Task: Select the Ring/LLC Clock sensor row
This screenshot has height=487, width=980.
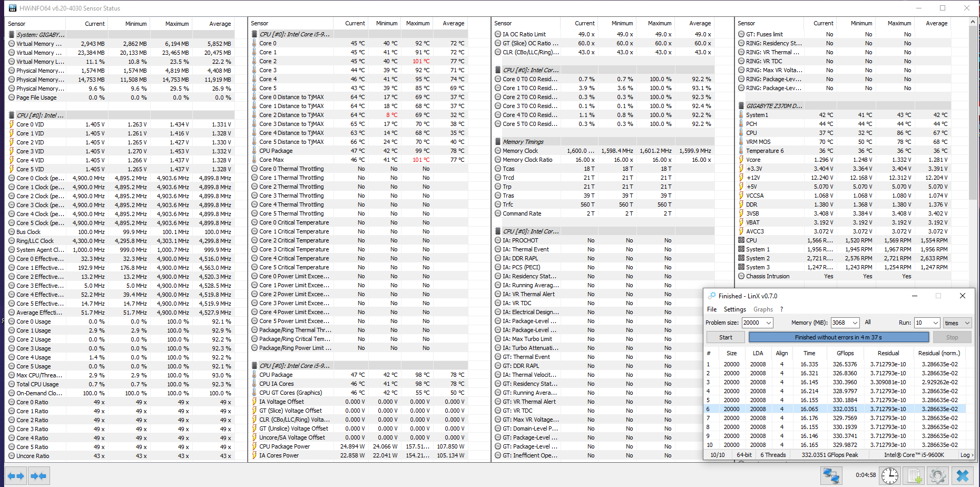Action: (x=120, y=241)
